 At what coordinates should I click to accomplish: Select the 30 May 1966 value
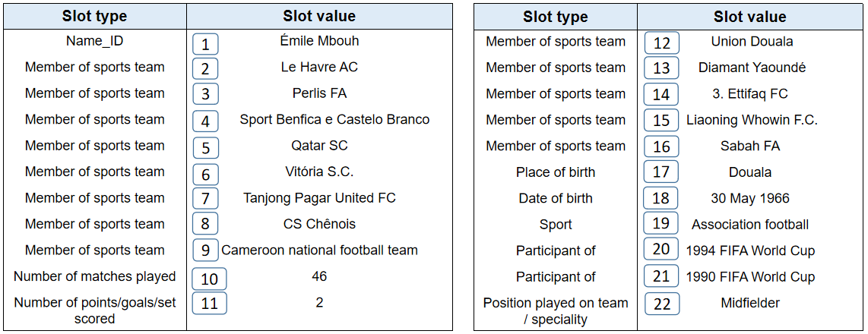[749, 198]
